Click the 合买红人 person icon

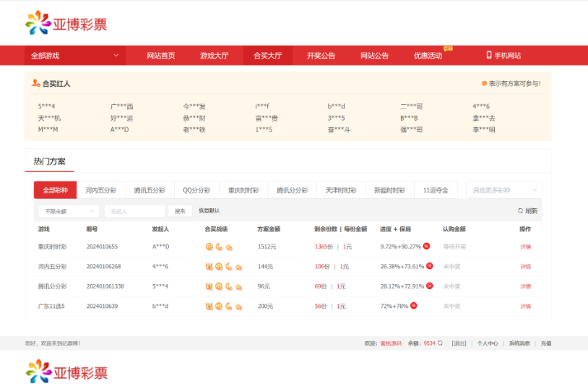point(35,83)
